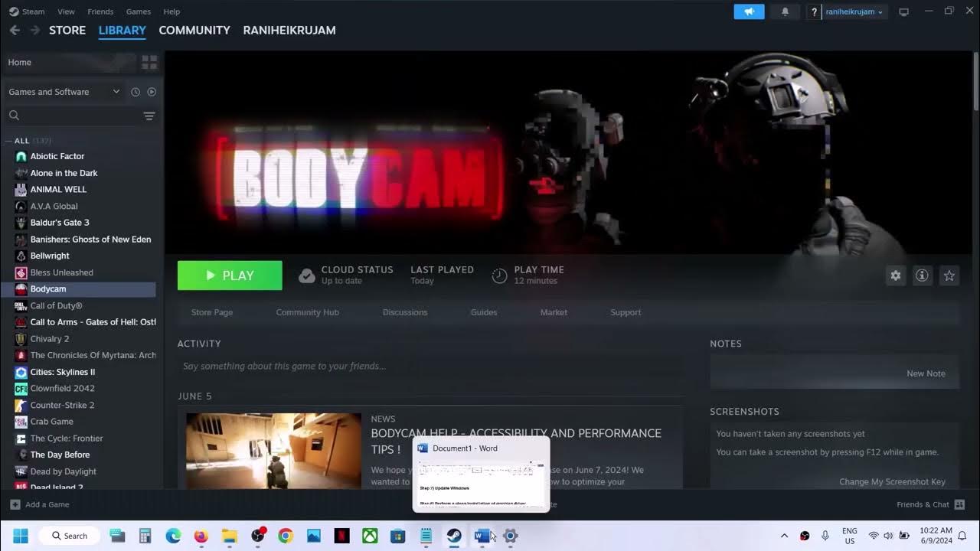The height and width of the screenshot is (551, 980).
Task: Open Netflix from the taskbar
Action: [x=342, y=536]
